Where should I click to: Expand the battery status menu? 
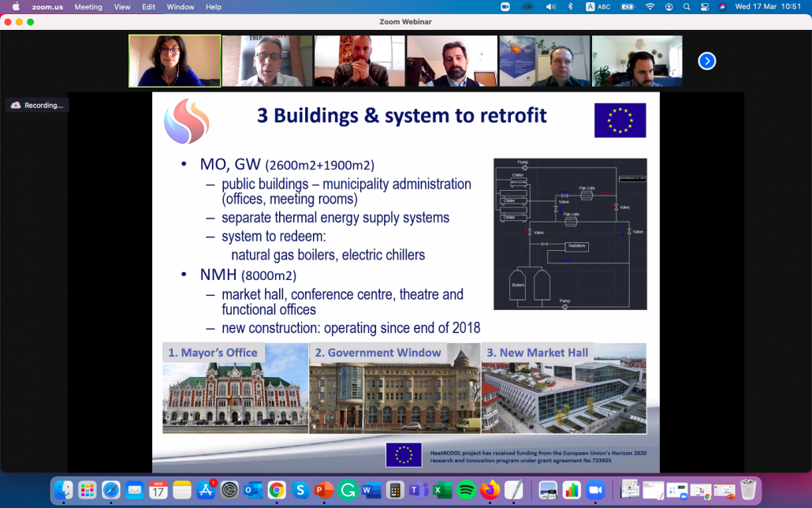tap(628, 7)
